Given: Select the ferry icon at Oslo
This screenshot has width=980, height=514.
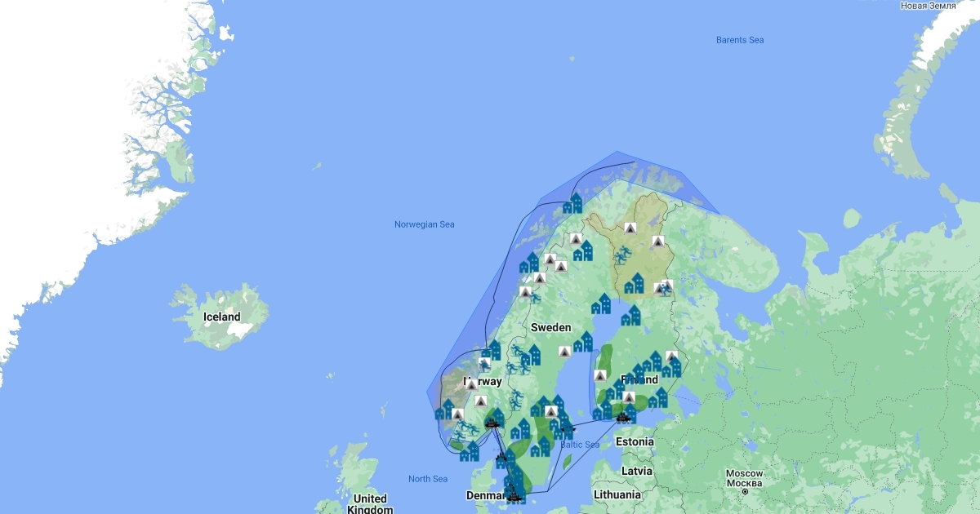Looking at the screenshot, I should pos(491,422).
